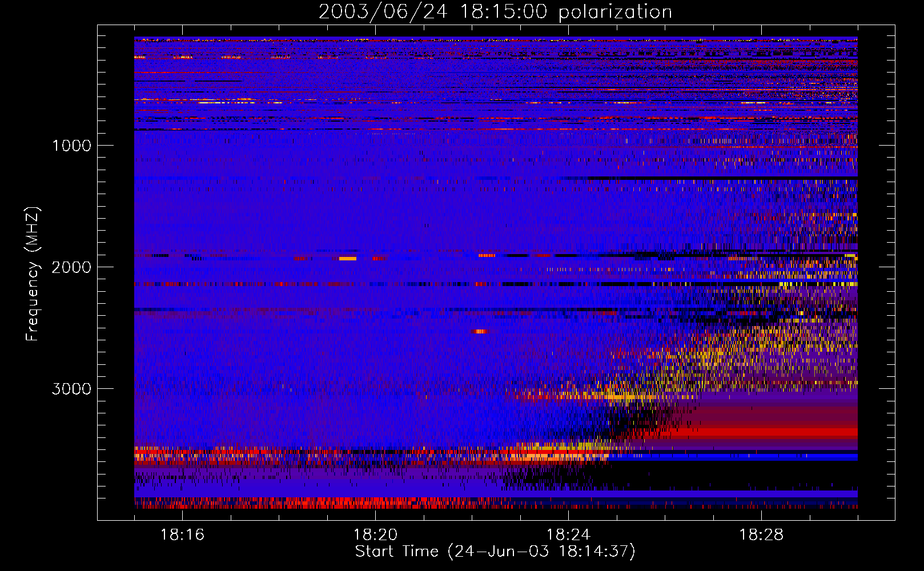Click the plot title '2003/06/24 18:15:00 polarization'
924x571 pixels.
(495, 12)
